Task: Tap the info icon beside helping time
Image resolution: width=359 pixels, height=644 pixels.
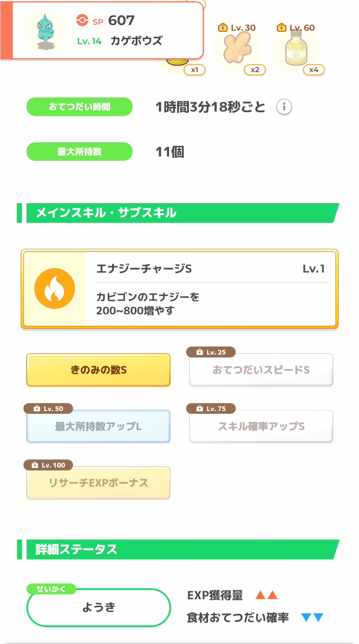Action: [x=284, y=107]
